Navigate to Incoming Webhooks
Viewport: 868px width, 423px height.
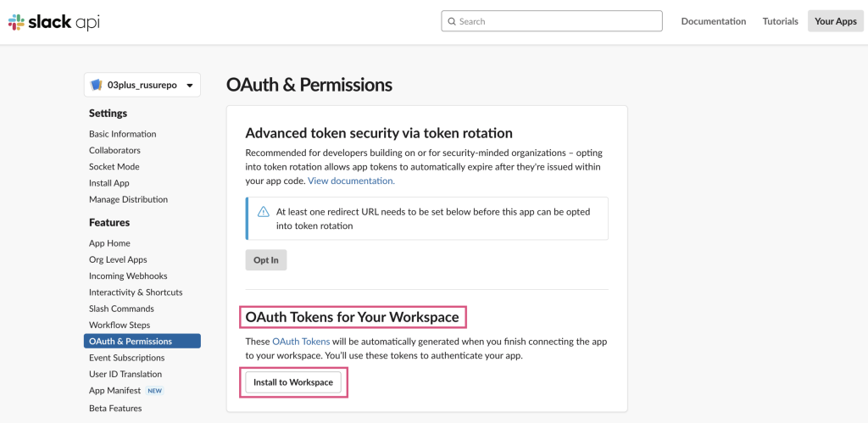[128, 276]
